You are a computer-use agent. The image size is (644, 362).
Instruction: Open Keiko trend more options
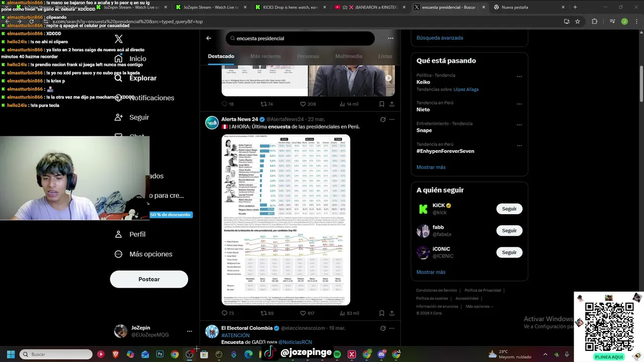519,76
